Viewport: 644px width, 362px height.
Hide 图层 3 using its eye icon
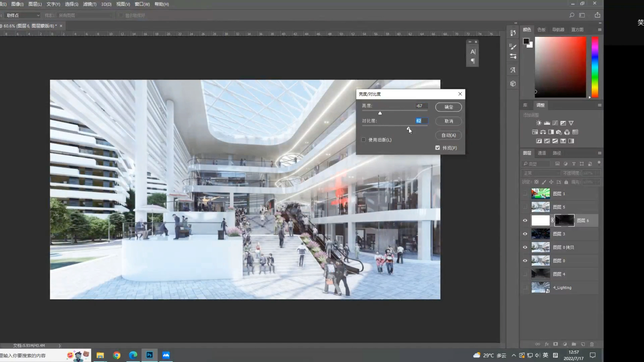[x=525, y=234]
